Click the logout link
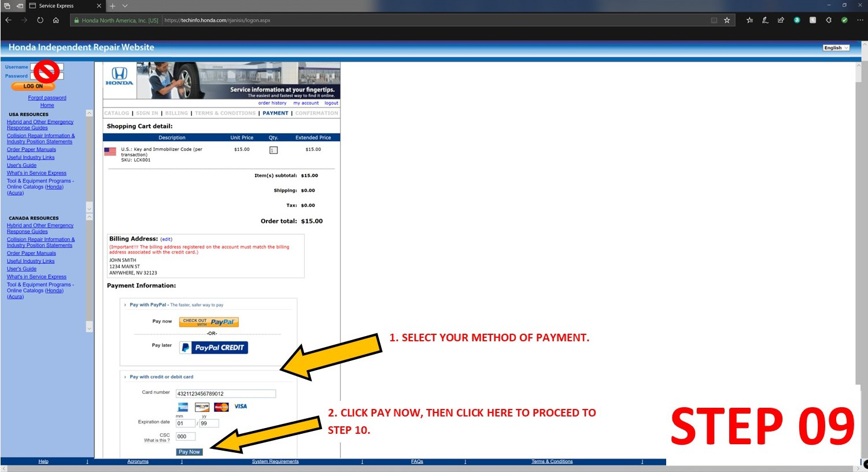Viewport: 868px width, 472px height. pyautogui.click(x=331, y=103)
